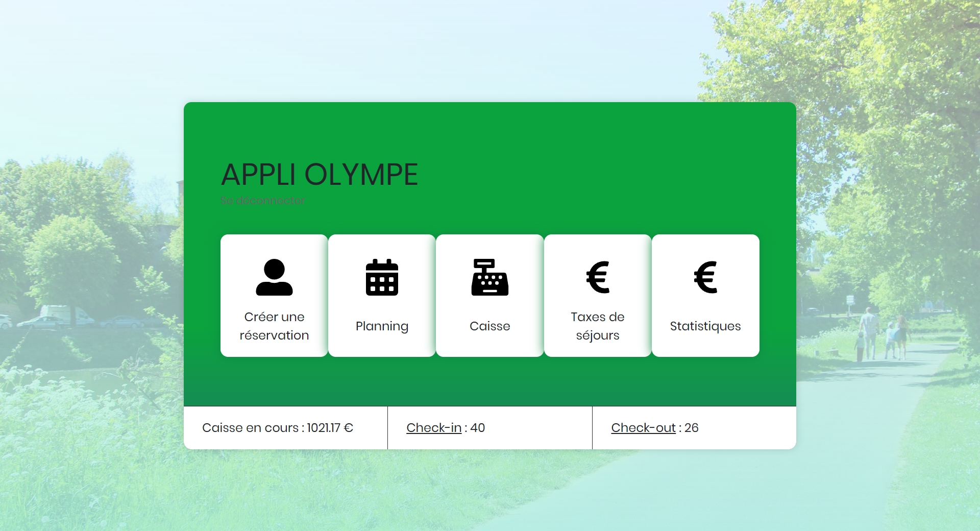The width and height of the screenshot is (980, 531).
Task: Click the person icon for creating a reservation
Action: [x=274, y=277]
